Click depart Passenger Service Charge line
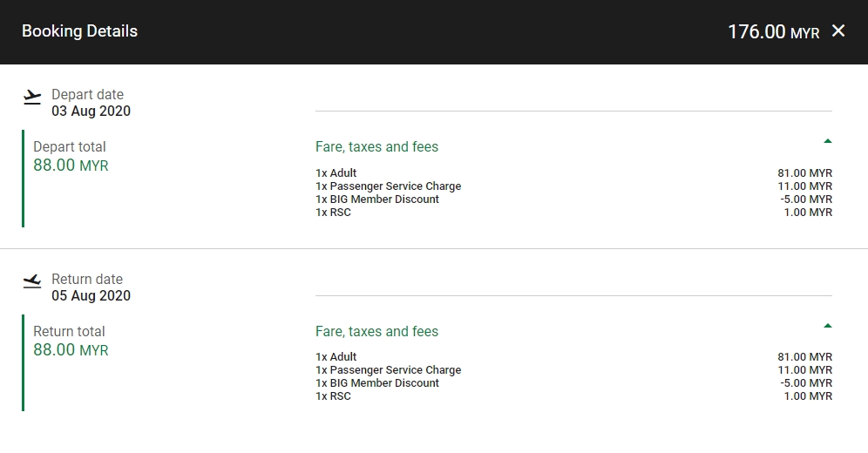The height and width of the screenshot is (453, 868). pyautogui.click(x=388, y=186)
